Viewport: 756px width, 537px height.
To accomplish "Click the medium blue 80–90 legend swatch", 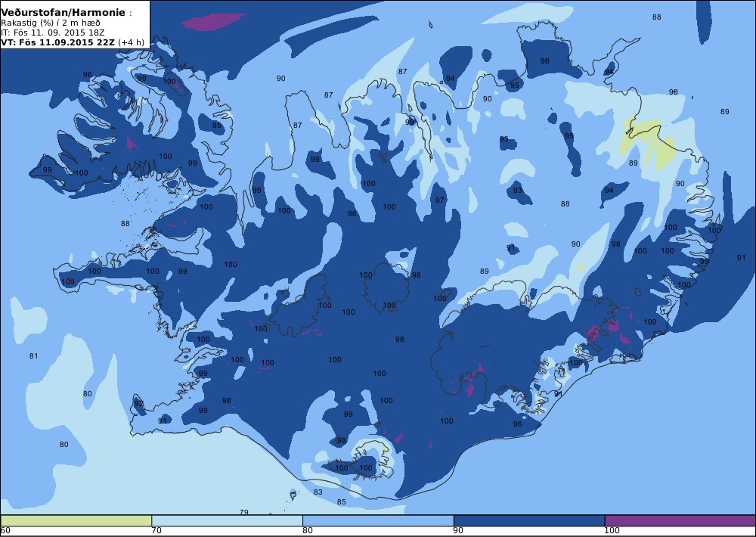I will tap(378, 520).
